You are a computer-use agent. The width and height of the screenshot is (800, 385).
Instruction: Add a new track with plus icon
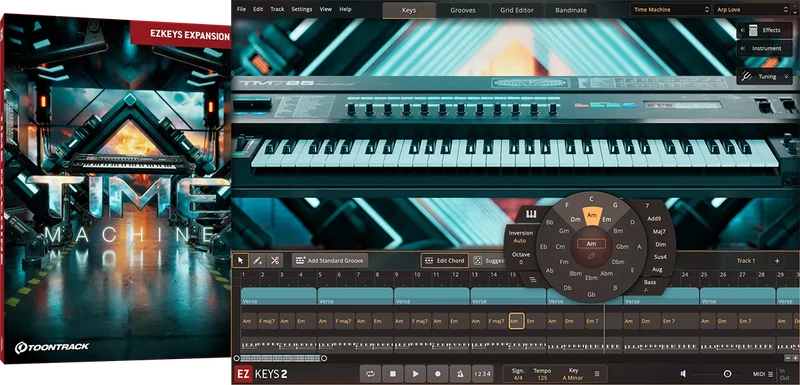tap(777, 261)
